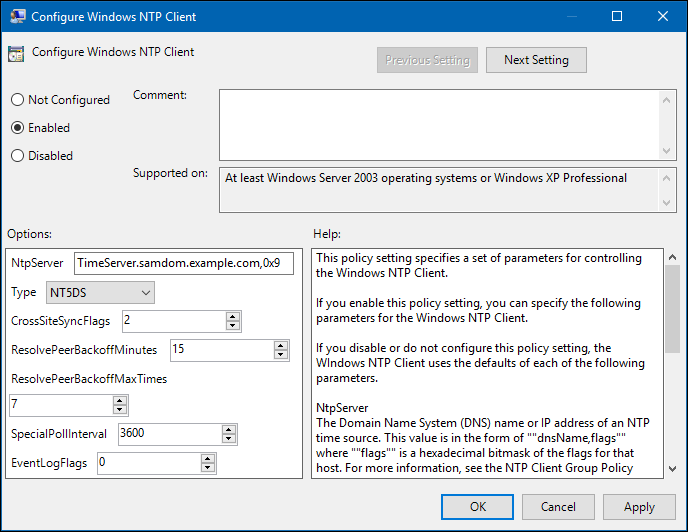This screenshot has width=688, height=532.
Task: Click the policy icon in the title bar
Action: point(18,17)
